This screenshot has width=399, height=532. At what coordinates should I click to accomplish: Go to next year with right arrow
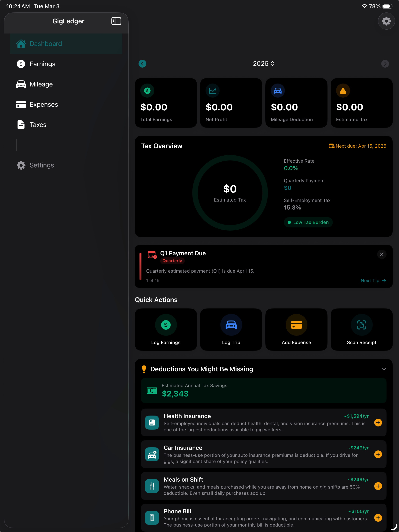click(385, 64)
